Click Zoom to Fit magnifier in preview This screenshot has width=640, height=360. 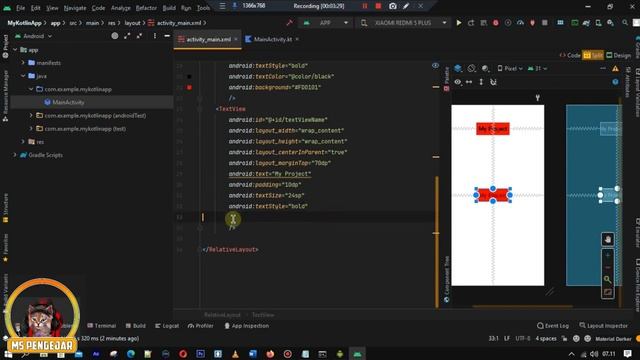[607, 280]
